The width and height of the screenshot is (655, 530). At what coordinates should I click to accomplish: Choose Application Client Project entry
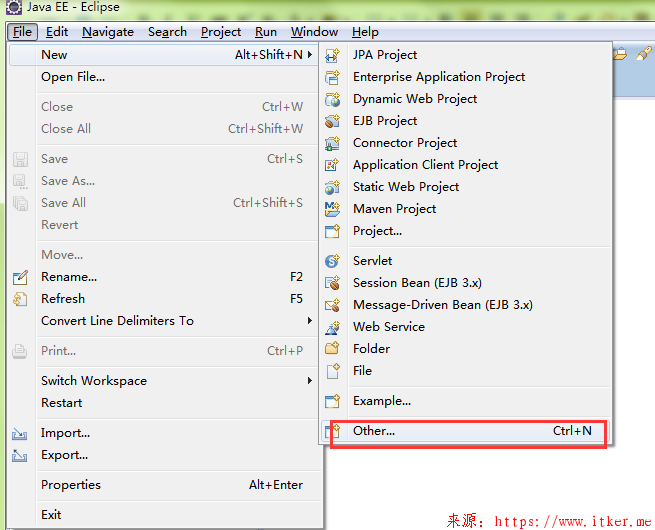(466, 165)
